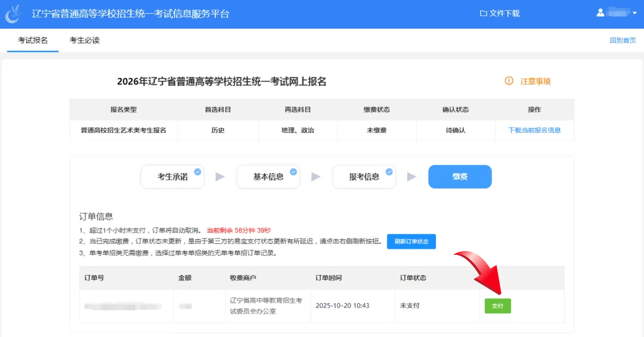
Task: Click the 下载当前报名信息 link
Action: pos(534,130)
